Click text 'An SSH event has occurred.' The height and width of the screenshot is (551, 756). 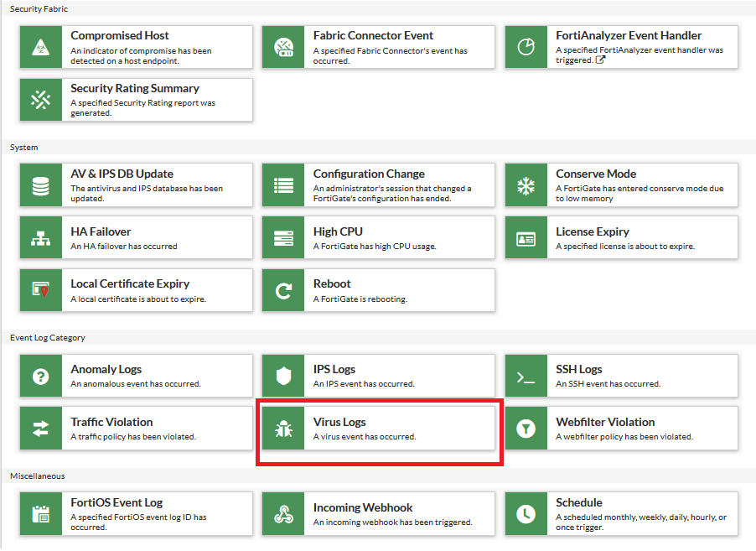[x=608, y=384]
